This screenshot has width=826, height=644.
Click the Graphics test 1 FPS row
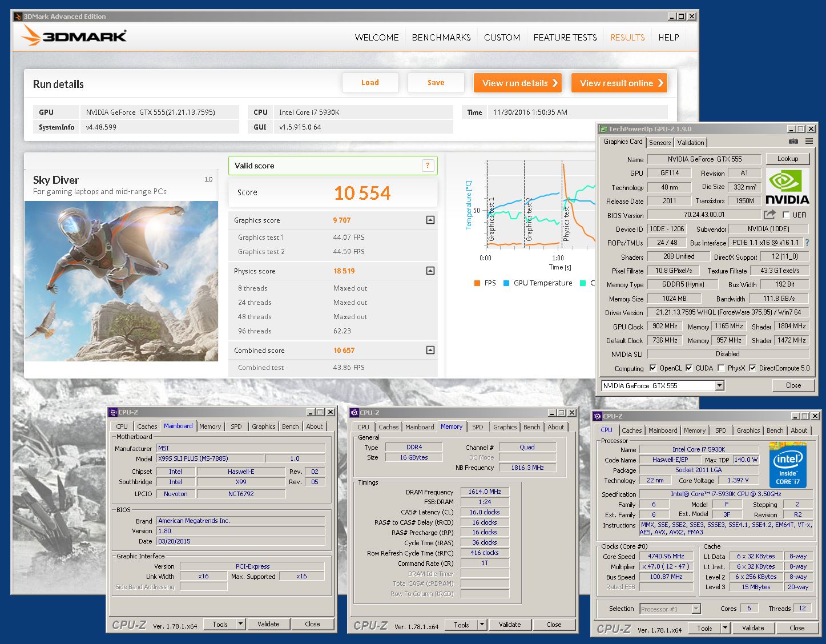click(x=333, y=238)
